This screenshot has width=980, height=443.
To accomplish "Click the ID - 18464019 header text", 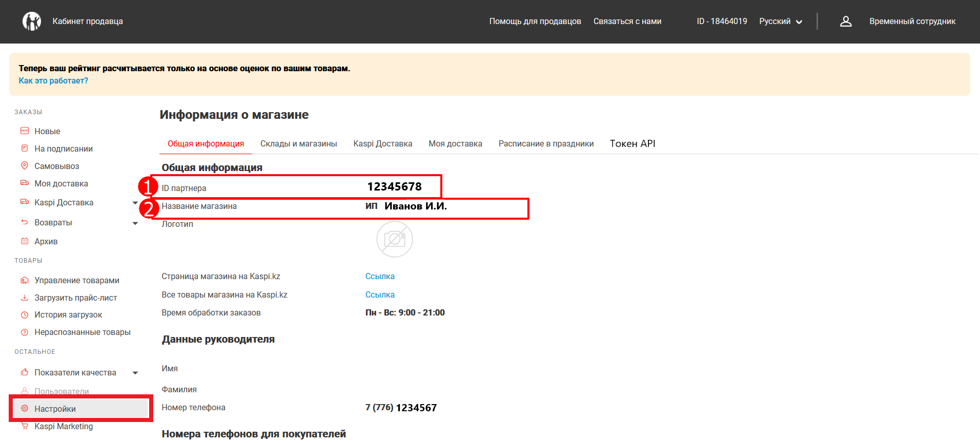I will coord(722,22).
